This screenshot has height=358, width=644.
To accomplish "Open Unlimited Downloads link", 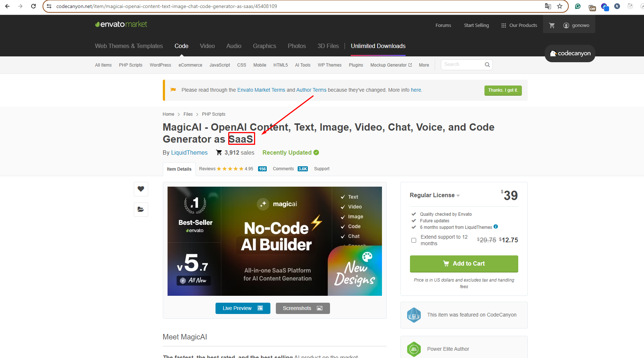I will [x=378, y=46].
